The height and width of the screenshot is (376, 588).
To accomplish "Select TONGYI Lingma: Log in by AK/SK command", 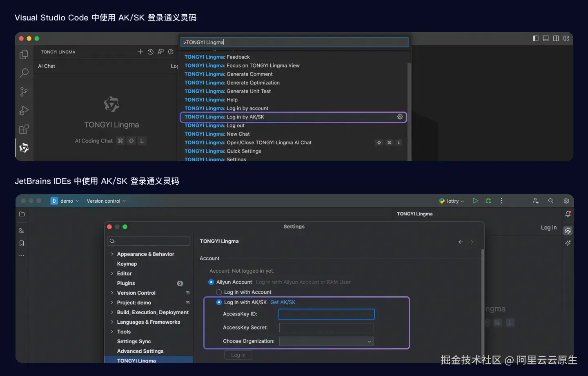I will [x=293, y=117].
